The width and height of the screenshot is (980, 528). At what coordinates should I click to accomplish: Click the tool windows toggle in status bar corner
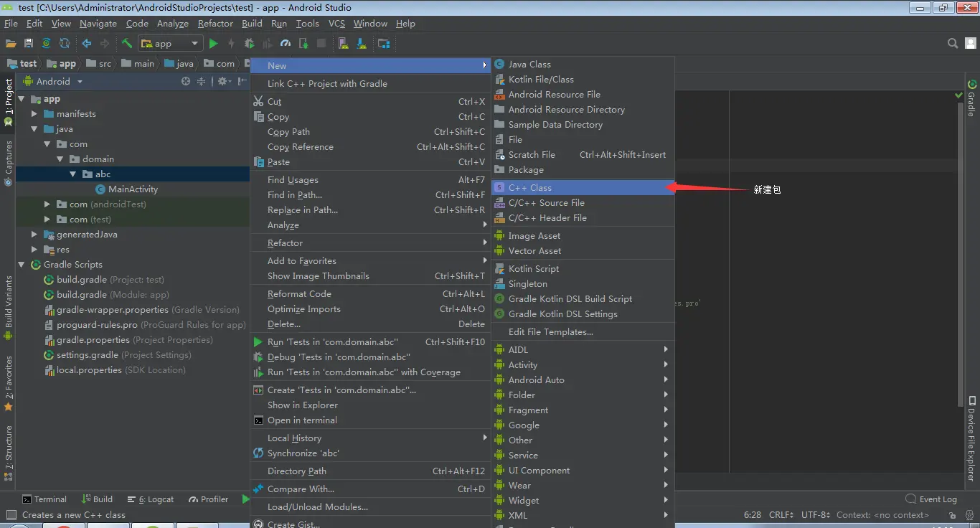pyautogui.click(x=11, y=514)
